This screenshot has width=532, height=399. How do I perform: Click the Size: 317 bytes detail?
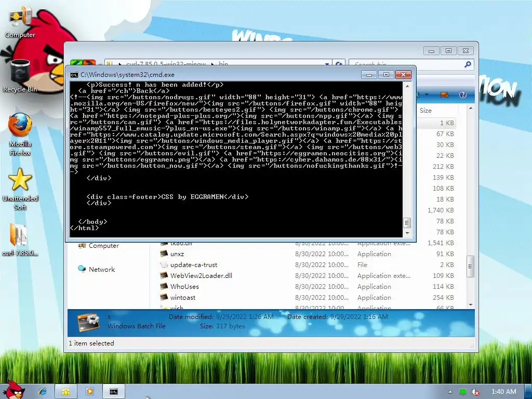[x=222, y=326]
